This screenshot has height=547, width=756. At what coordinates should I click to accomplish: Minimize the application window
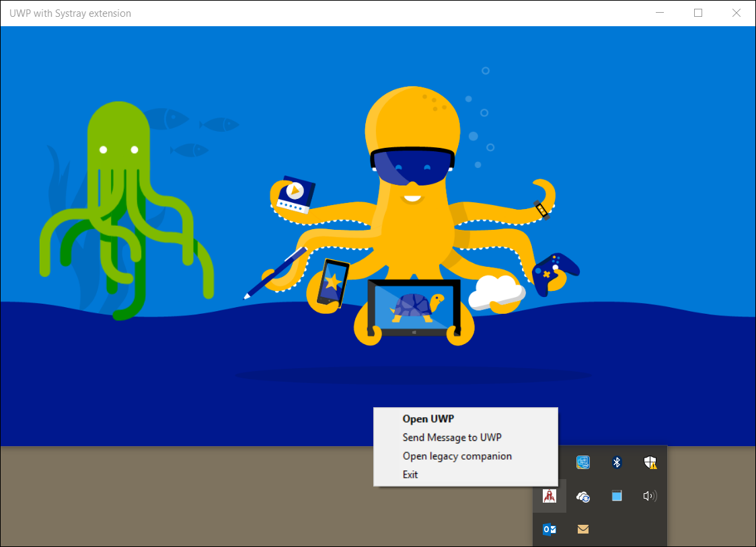pos(659,13)
